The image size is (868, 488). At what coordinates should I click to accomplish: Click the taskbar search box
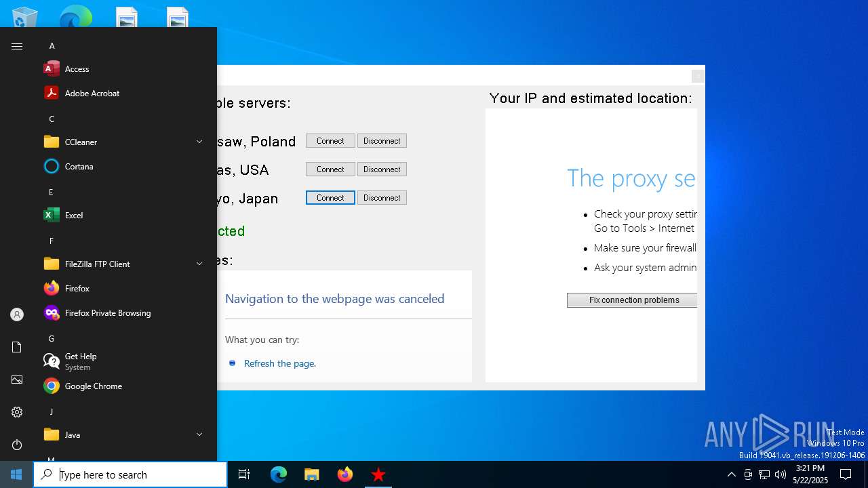(130, 474)
